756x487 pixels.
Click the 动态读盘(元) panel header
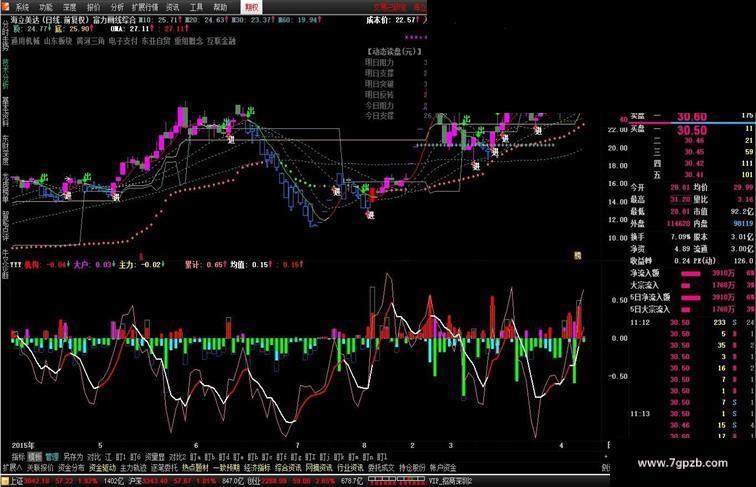click(394, 51)
